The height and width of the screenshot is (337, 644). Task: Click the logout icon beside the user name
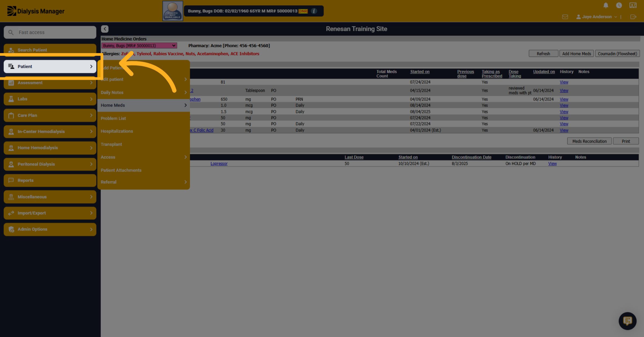633,17
